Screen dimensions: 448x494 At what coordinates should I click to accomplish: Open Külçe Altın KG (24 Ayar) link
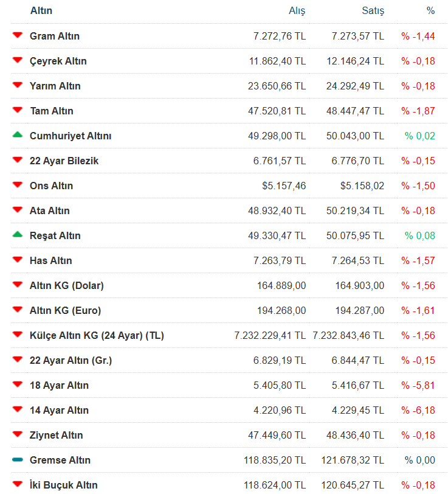click(x=97, y=335)
